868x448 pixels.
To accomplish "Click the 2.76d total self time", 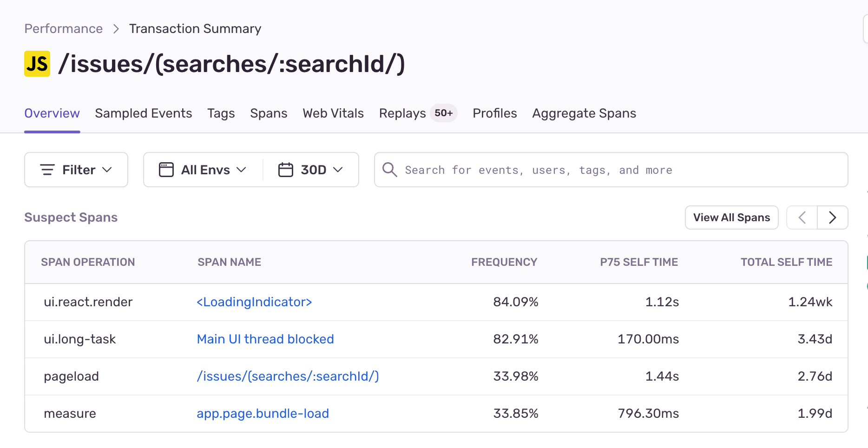I will (x=815, y=376).
